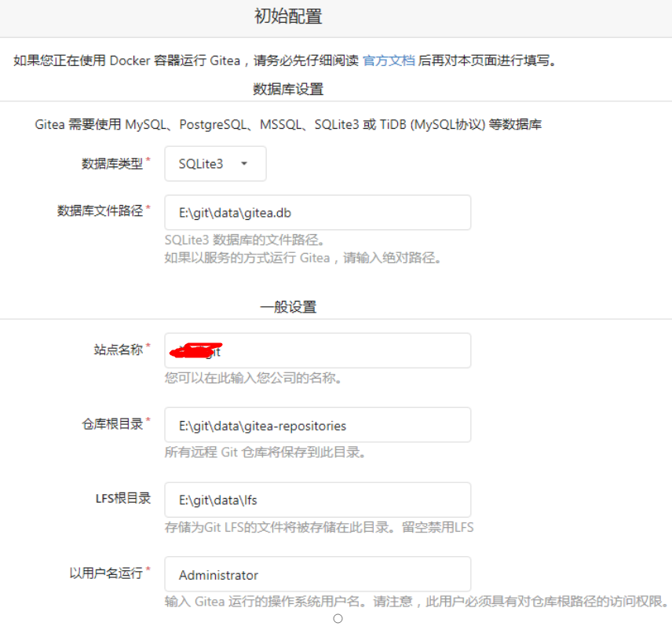This screenshot has height=626, width=672.
Task: Open the 官方文档 link
Action: (389, 60)
